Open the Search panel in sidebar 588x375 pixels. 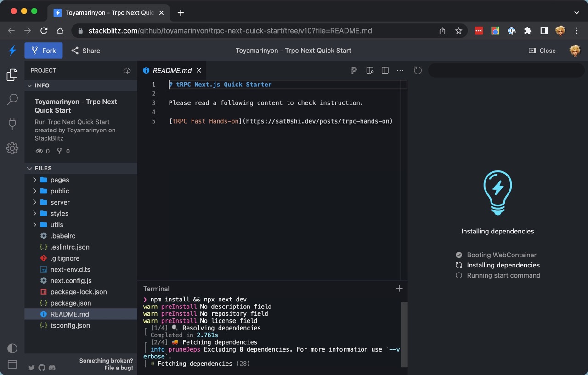[12, 99]
